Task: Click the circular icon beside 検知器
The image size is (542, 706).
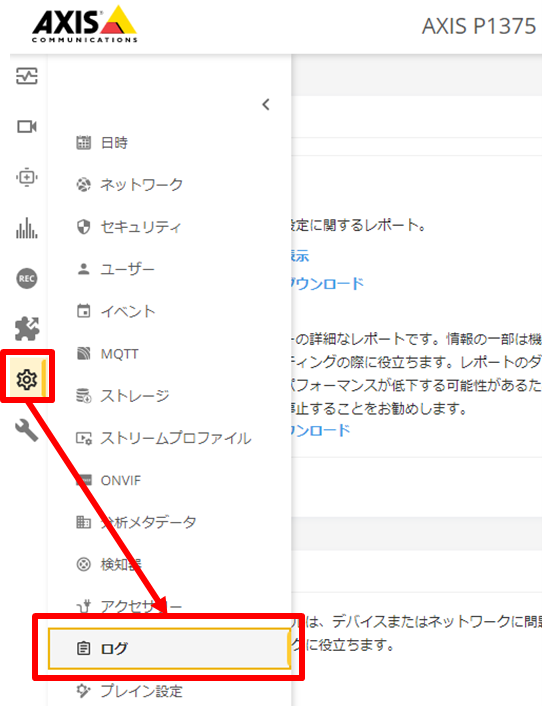Action: pos(83,564)
